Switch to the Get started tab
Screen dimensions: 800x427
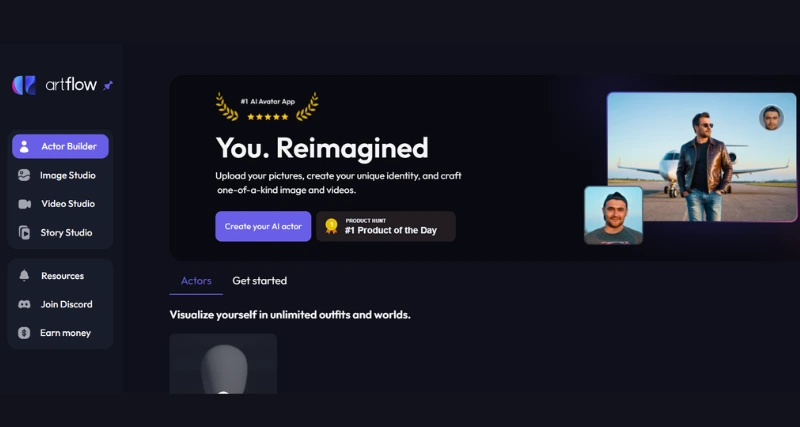point(260,281)
